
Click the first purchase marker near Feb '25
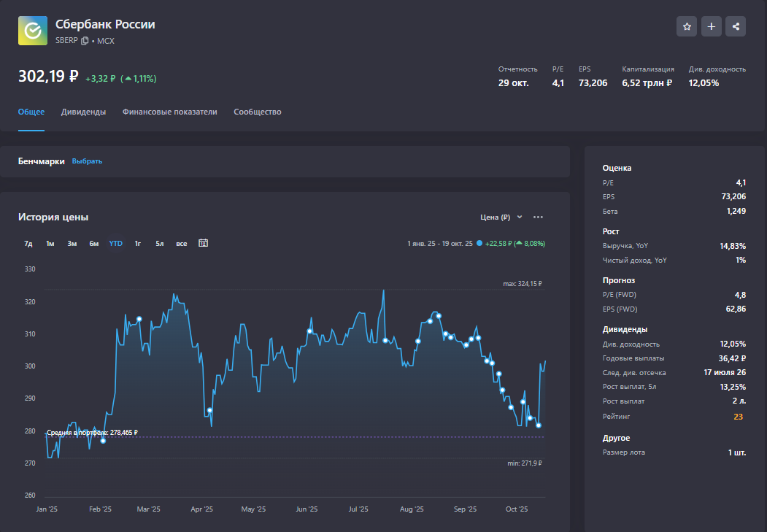(x=103, y=441)
